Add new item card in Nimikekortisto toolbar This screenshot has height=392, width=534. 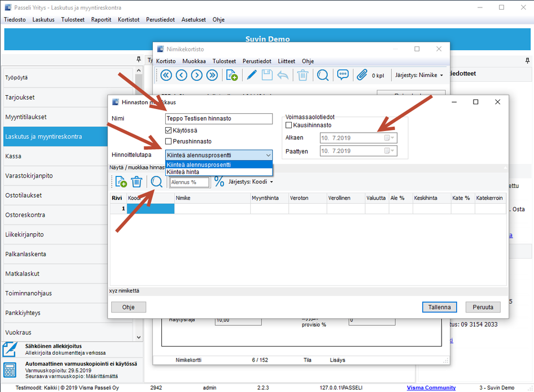231,75
